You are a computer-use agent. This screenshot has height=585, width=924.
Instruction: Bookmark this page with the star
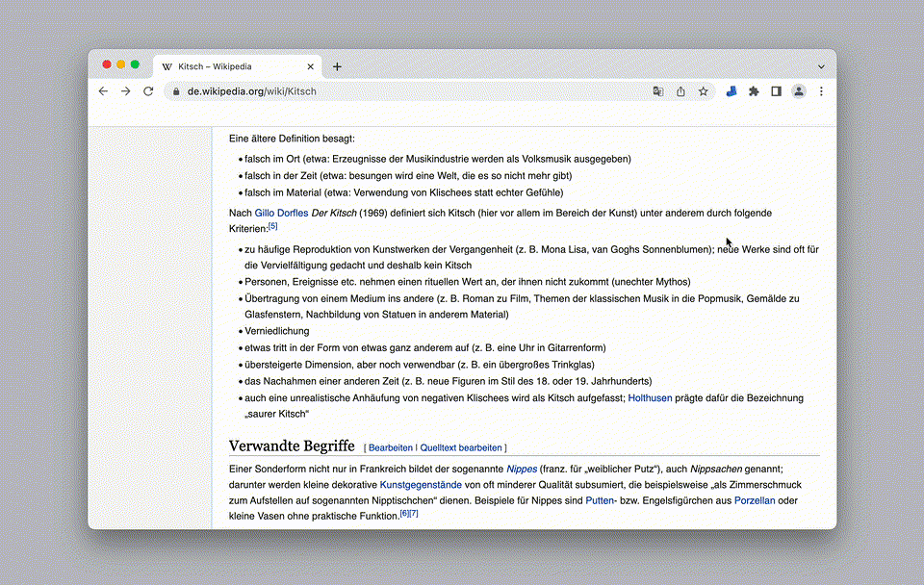(704, 91)
